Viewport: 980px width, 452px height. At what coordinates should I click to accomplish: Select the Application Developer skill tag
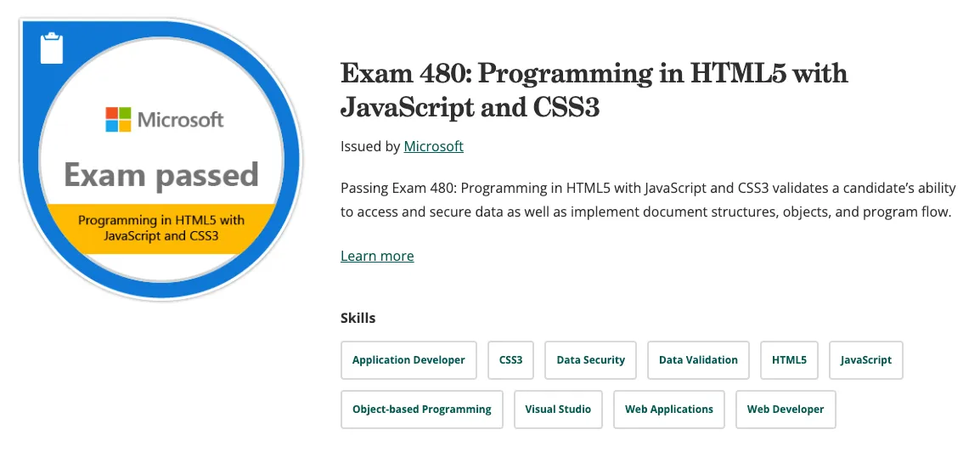point(408,359)
